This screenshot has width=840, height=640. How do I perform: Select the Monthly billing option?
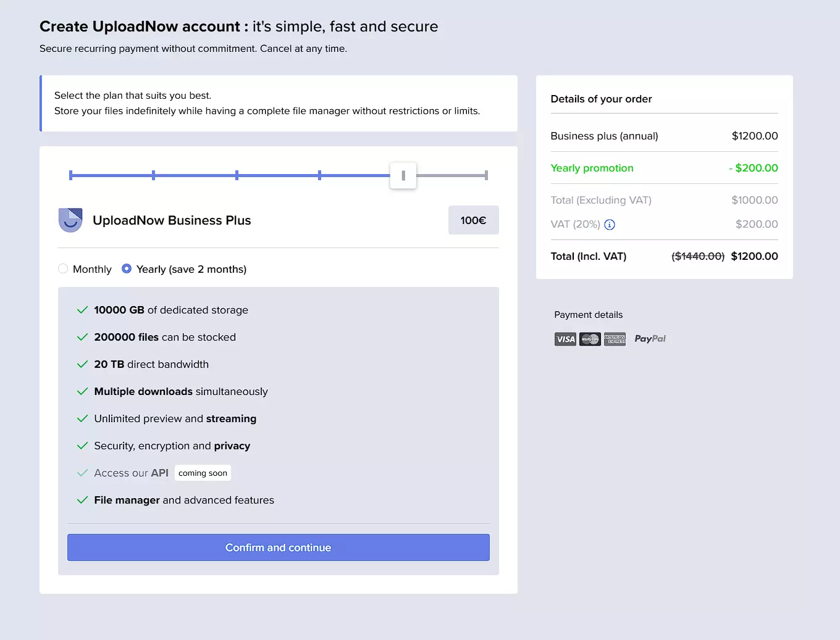pos(63,268)
